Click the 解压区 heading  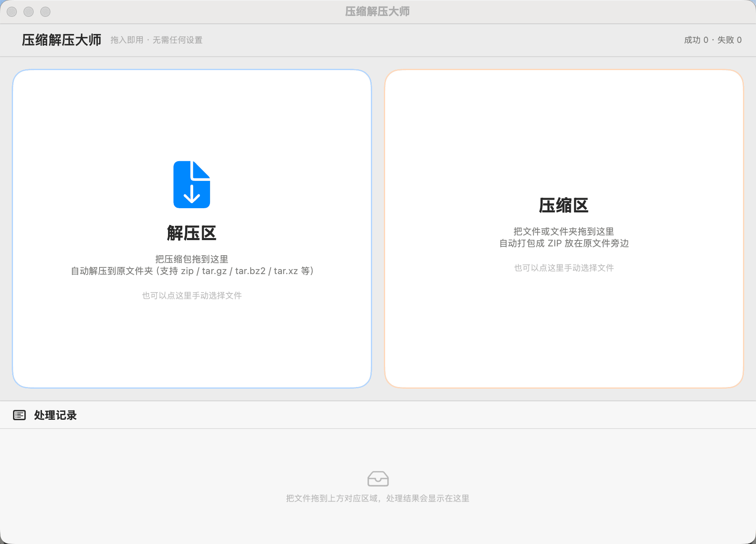(x=192, y=233)
